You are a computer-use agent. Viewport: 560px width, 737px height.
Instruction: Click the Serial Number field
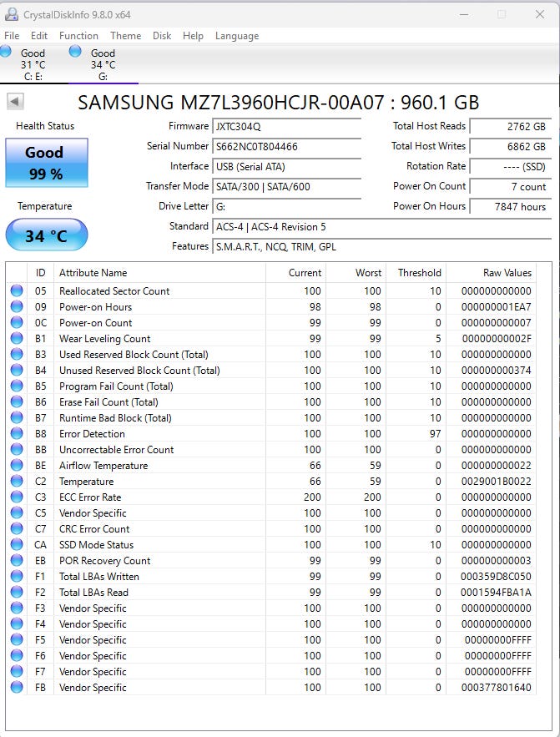coord(287,146)
